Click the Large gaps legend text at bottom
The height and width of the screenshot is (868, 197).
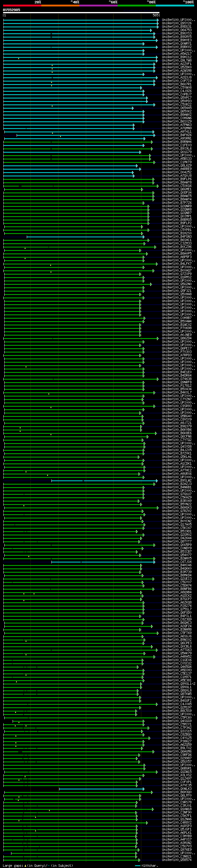[38, 865]
